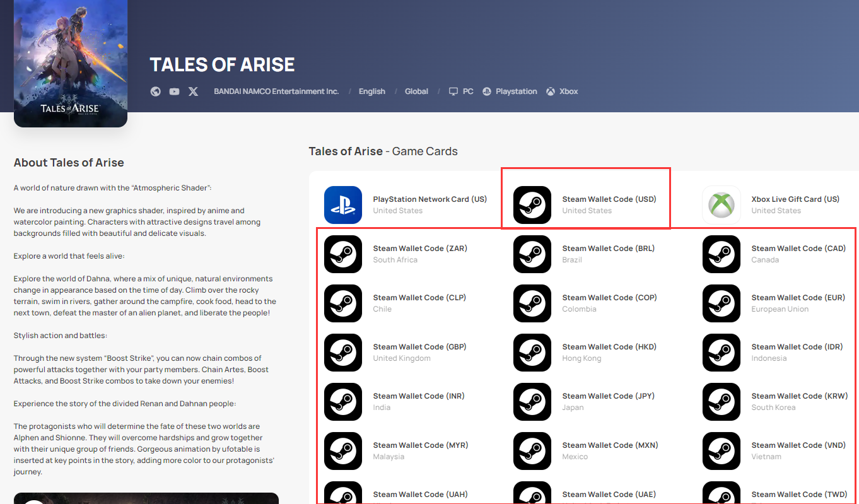Open Steam Wallet Code (CLP) link
The height and width of the screenshot is (504, 859).
[419, 298]
